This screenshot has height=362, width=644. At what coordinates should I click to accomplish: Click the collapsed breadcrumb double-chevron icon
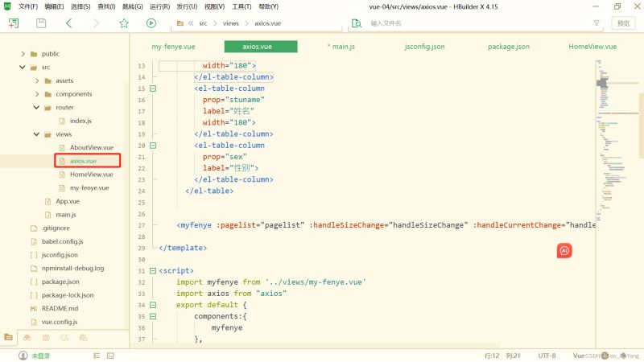[x=191, y=23]
